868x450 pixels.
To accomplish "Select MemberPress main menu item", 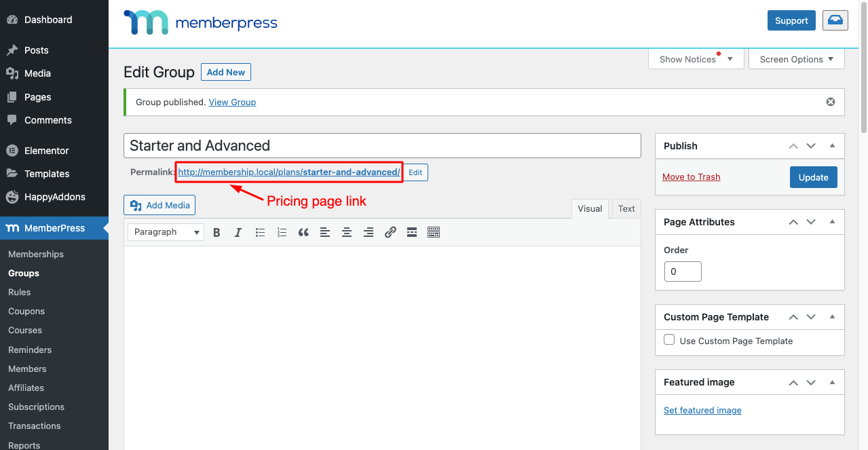I will coord(54,228).
